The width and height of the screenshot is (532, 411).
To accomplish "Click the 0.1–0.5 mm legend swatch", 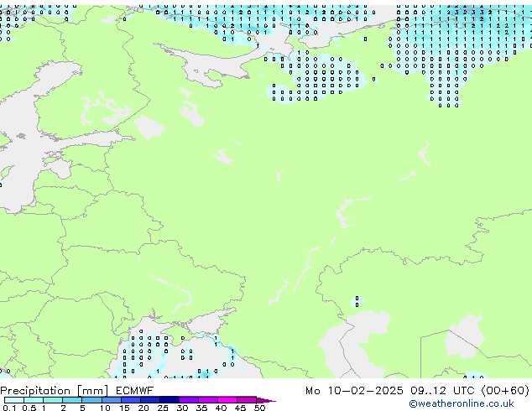I will pos(14,400).
